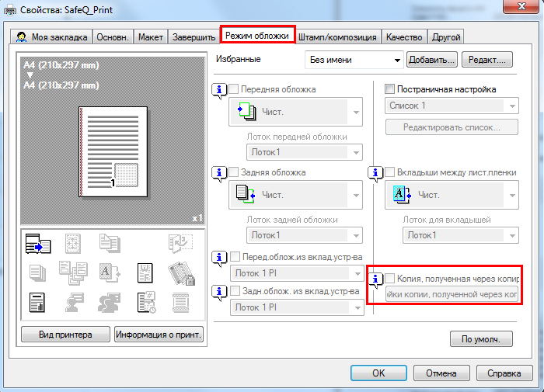Tick Задн.облож. из вклад.устр-ва checkbox
Image resolution: width=544 pixels, height=392 pixels.
point(235,291)
